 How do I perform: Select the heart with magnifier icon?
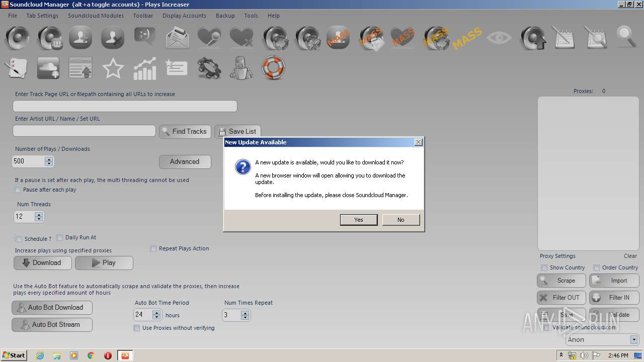tap(209, 38)
